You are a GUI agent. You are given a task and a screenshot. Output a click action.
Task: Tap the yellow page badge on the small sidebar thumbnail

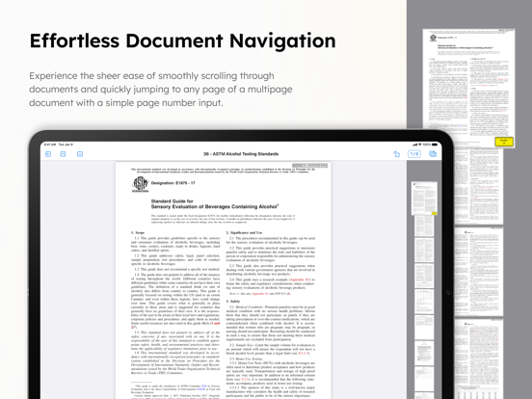(435, 213)
